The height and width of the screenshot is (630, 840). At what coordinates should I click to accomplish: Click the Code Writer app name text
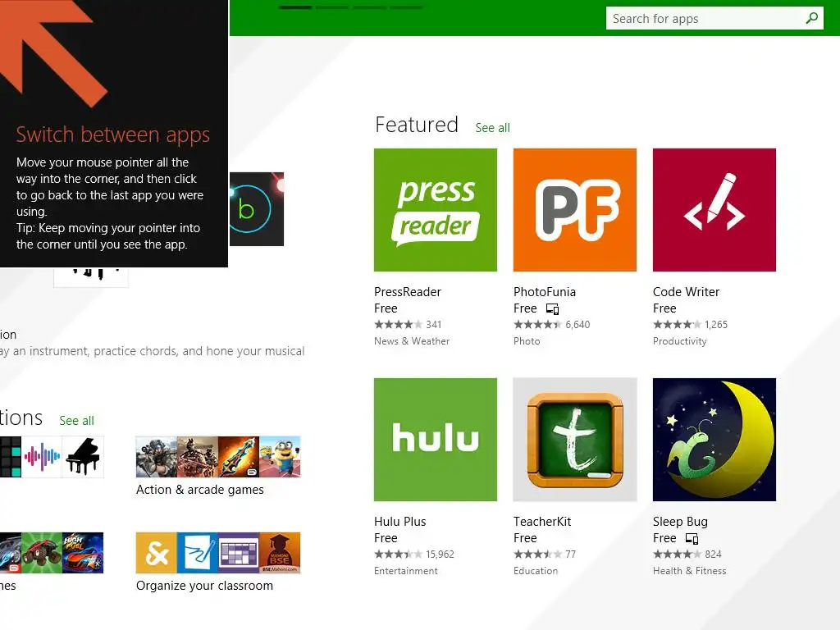[x=686, y=292]
